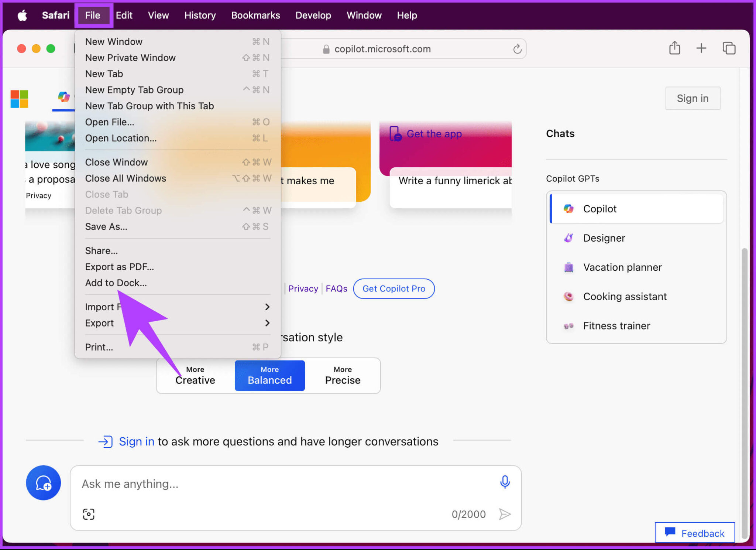Choose Open Location… menu item

178,138
